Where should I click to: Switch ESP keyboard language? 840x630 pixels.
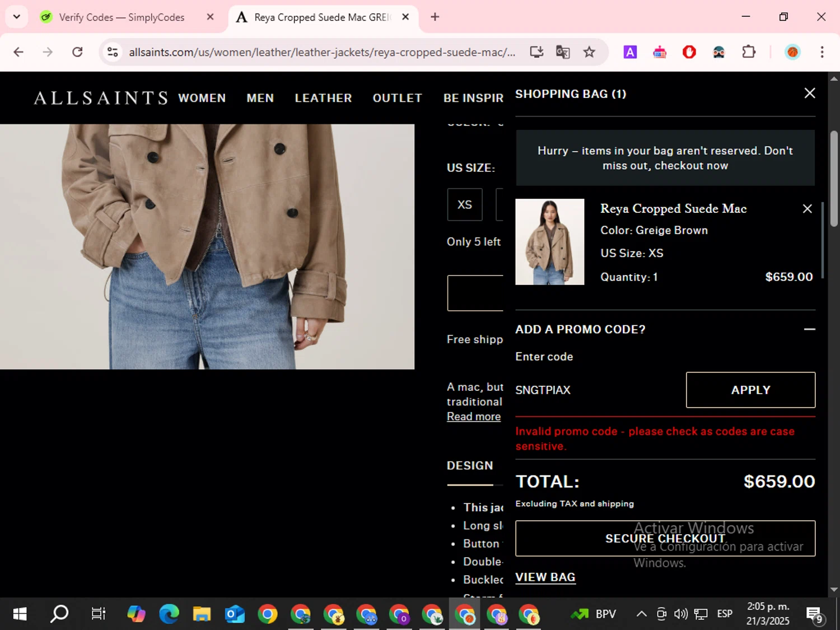click(725, 614)
